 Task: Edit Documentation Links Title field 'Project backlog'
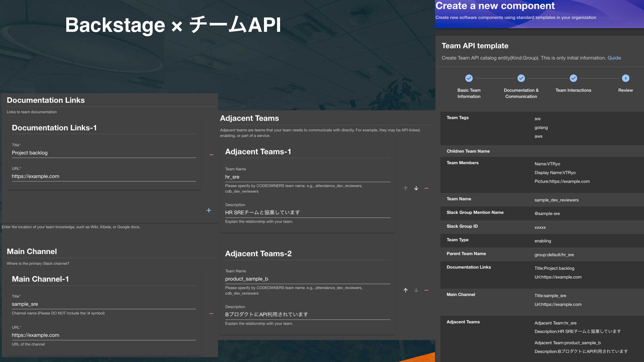point(104,153)
